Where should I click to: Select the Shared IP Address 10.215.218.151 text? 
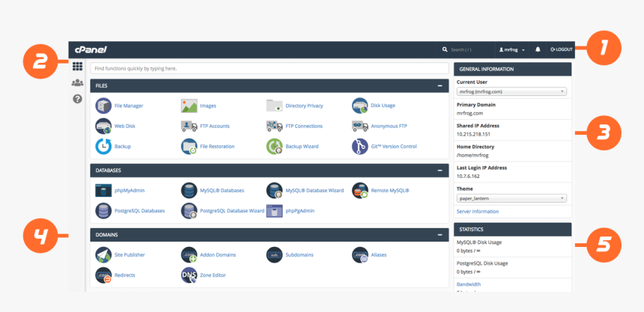pos(473,134)
